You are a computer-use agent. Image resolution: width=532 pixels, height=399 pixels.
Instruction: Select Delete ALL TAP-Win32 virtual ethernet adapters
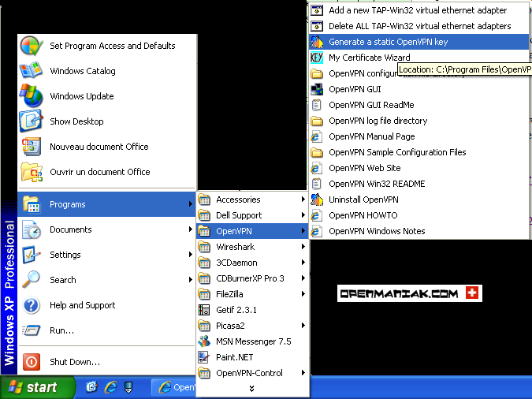point(419,26)
